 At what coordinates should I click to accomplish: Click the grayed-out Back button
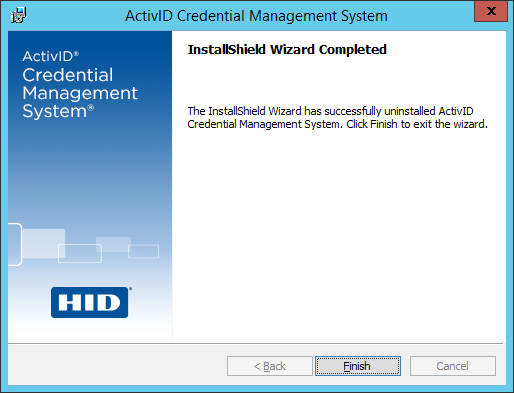(x=270, y=366)
